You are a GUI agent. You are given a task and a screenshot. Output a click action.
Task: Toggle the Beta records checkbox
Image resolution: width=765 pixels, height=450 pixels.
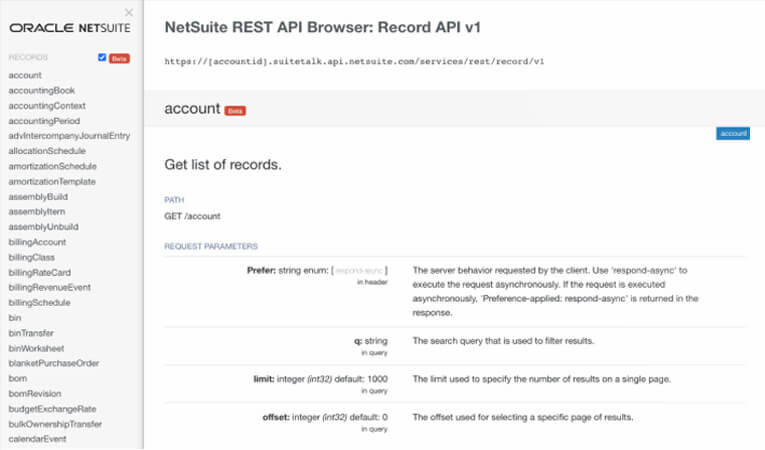102,58
